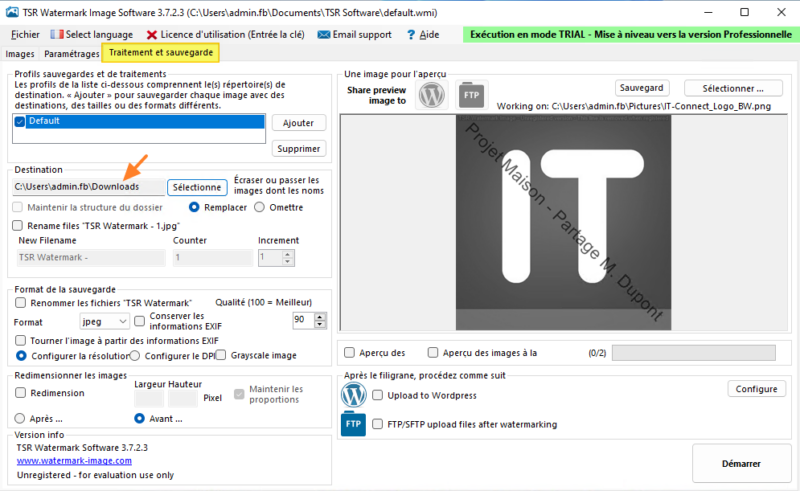Viewport: 800px width, 491px height.
Task: Check Renommer les fichiers 'TSR Watermark'
Action: [x=20, y=303]
